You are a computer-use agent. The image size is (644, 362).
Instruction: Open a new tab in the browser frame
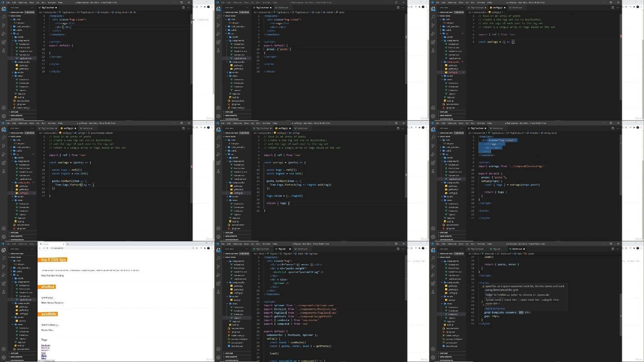tap(68, 244)
